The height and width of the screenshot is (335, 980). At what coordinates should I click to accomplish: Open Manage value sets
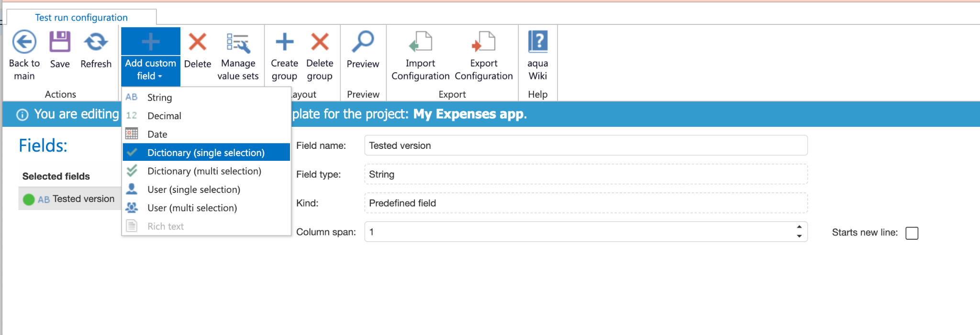[238, 43]
